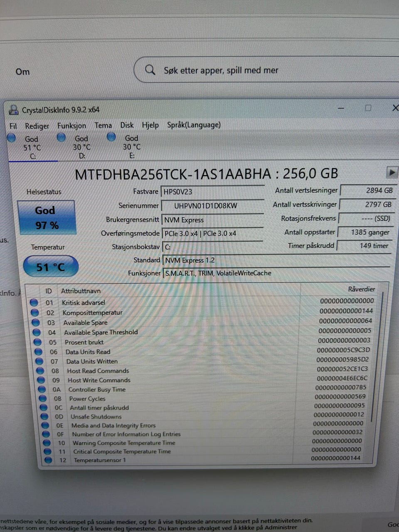Screen dimensions: 399x532
Task: Click status orb of Host Read Commands row
Action: click(x=40, y=371)
